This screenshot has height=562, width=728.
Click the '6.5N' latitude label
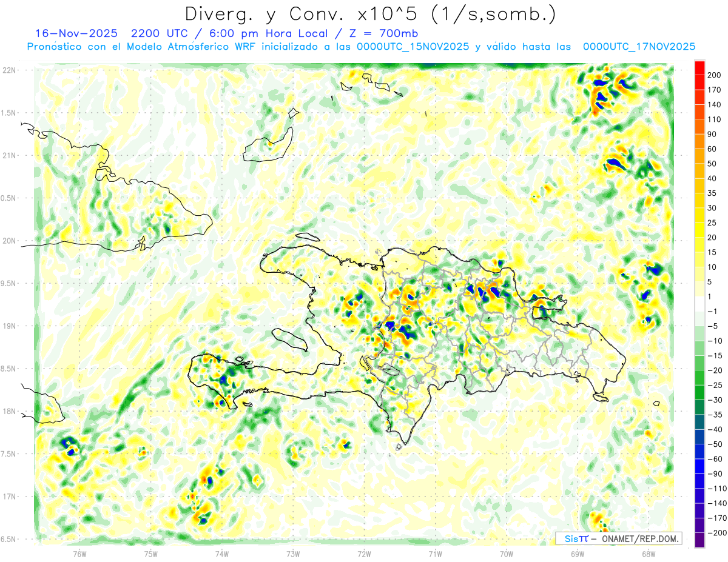9,539
